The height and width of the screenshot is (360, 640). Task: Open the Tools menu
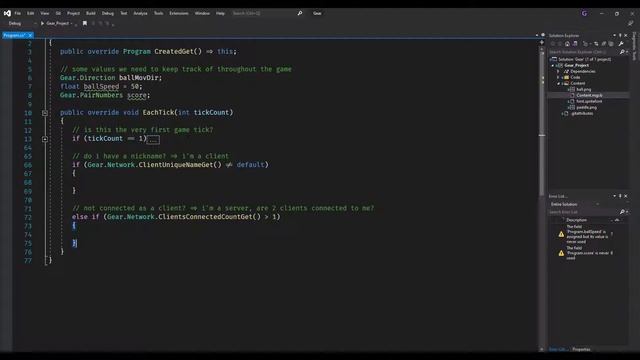[x=158, y=13]
